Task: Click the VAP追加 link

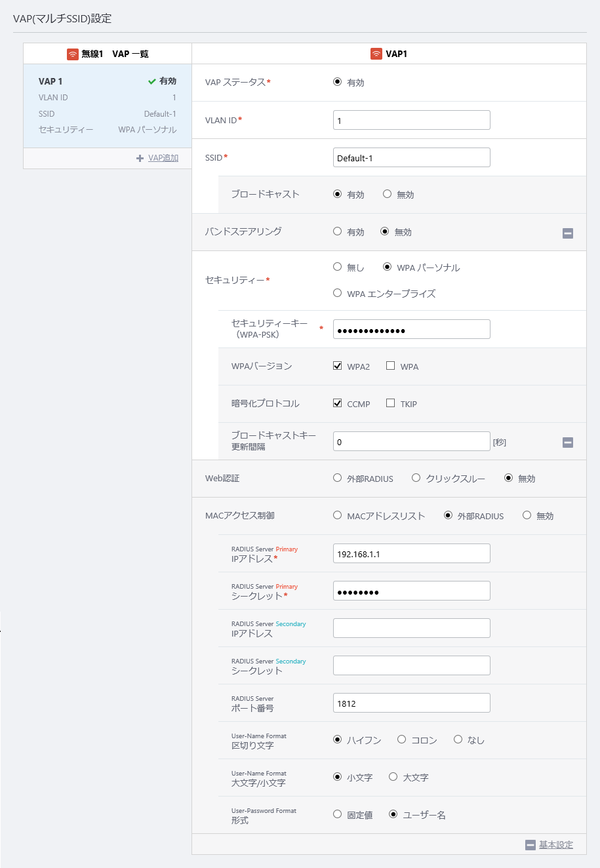Action: (x=163, y=158)
